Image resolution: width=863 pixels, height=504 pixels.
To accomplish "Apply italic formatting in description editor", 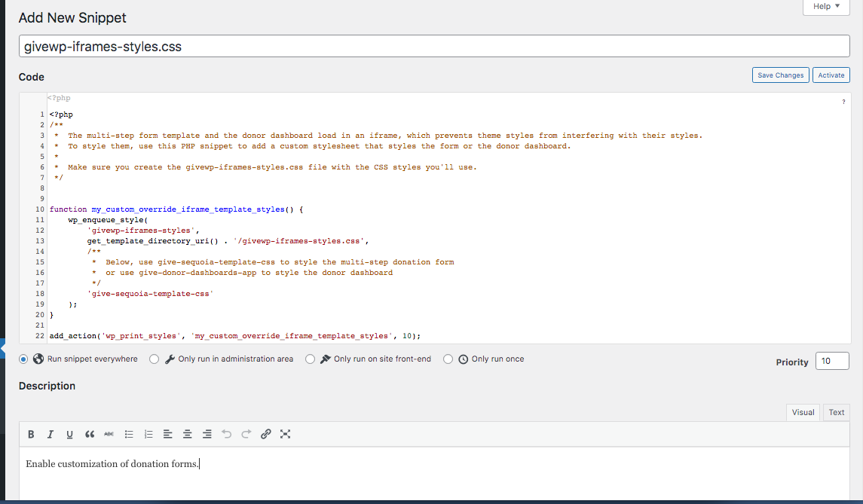I will [50, 434].
